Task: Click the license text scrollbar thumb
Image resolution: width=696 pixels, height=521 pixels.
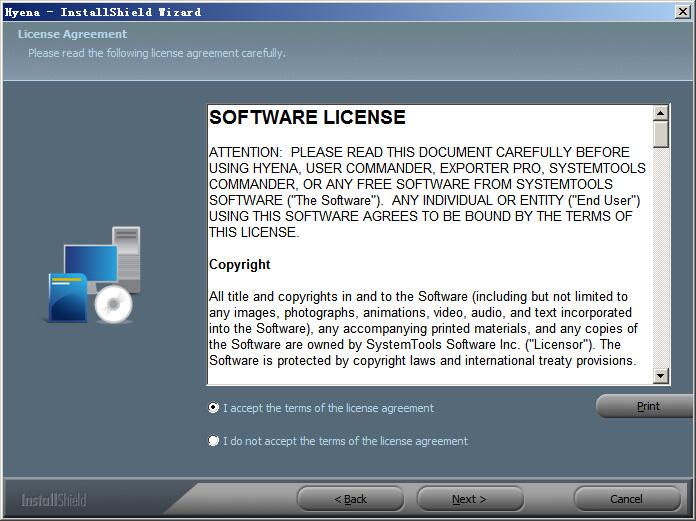Action: [660, 134]
